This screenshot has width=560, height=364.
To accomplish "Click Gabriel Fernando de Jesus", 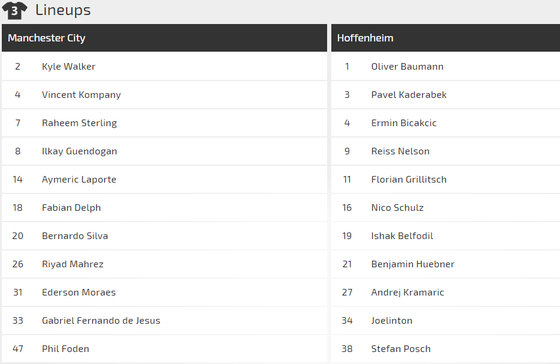I will (x=101, y=320).
